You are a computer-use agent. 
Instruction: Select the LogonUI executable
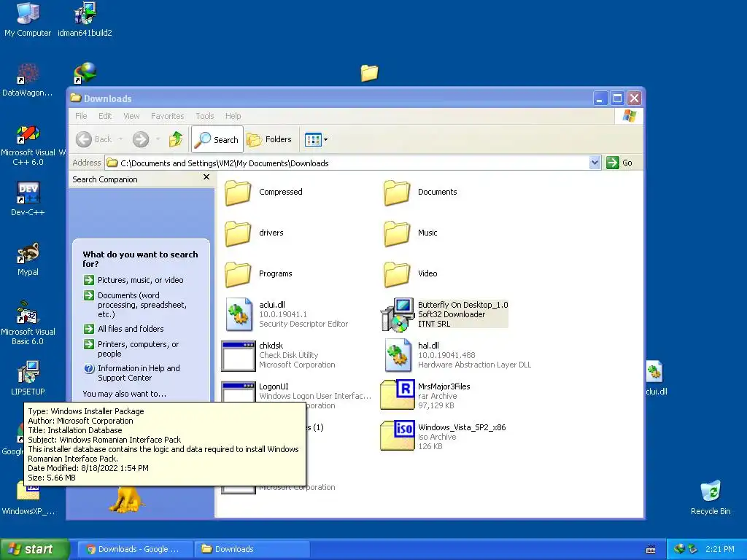[x=296, y=392]
